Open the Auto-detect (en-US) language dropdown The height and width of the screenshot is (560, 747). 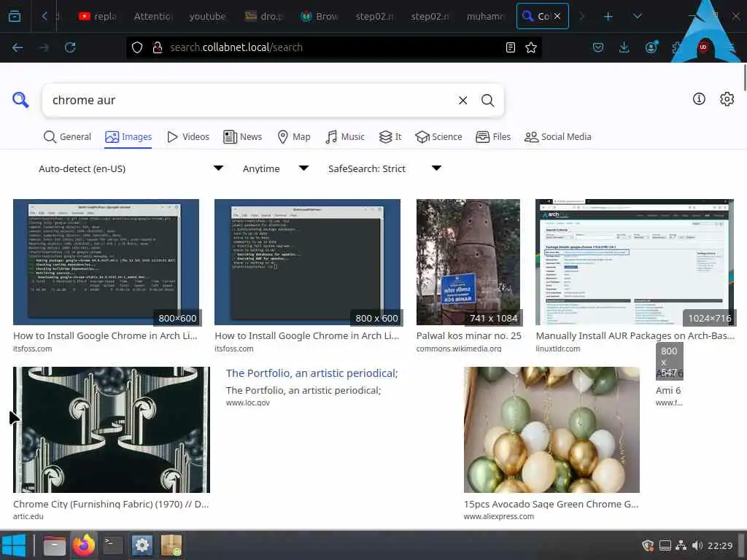pos(131,168)
